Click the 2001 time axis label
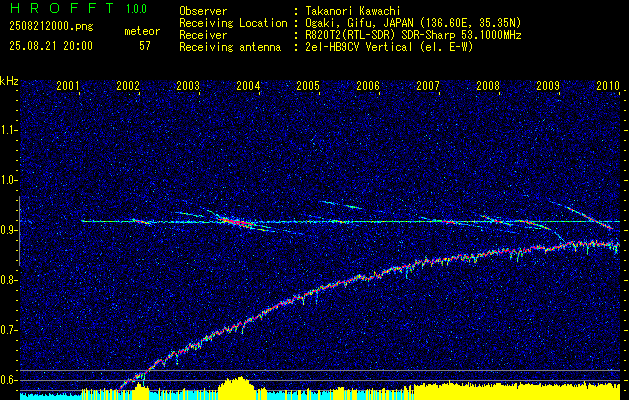629x400 pixels. (x=68, y=85)
